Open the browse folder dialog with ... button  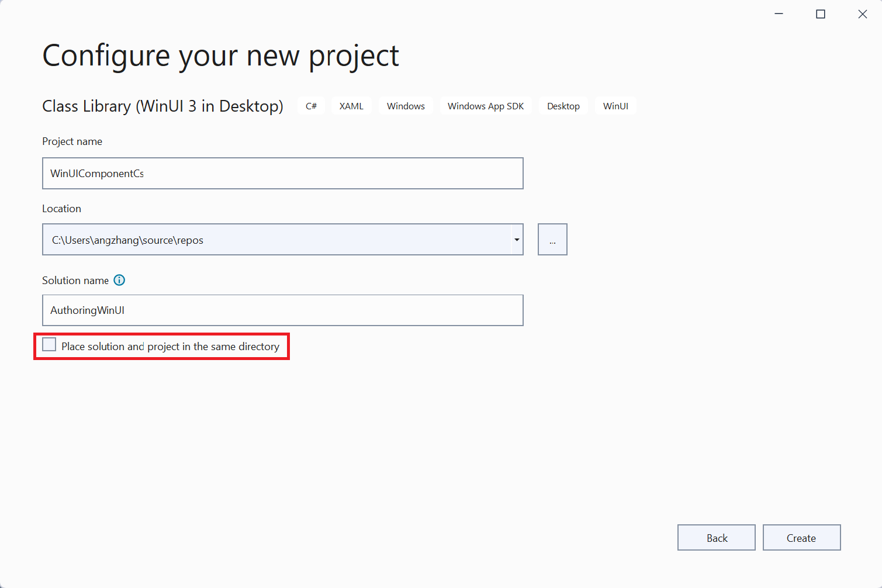tap(552, 239)
